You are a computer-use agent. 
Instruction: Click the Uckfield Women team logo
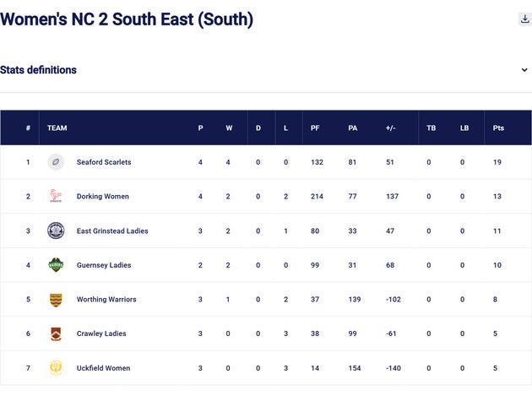point(56,368)
